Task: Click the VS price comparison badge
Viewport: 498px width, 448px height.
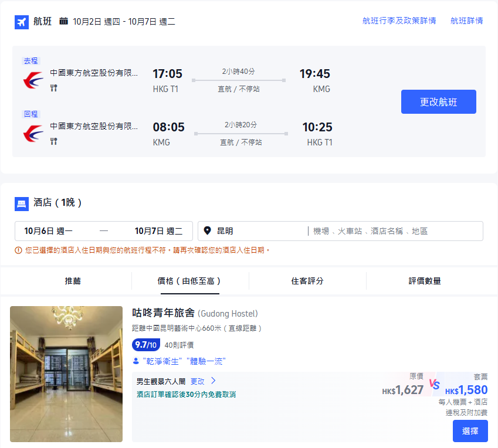Action: (435, 384)
